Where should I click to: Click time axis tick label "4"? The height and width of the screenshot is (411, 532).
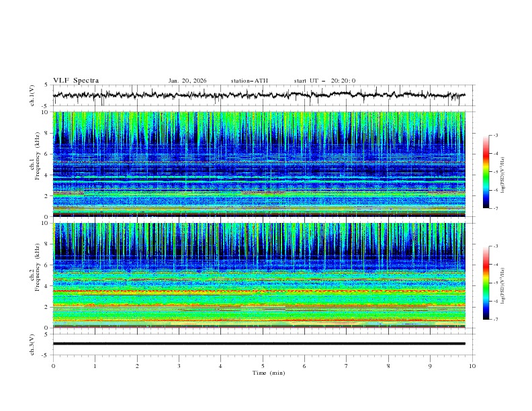[220, 366]
